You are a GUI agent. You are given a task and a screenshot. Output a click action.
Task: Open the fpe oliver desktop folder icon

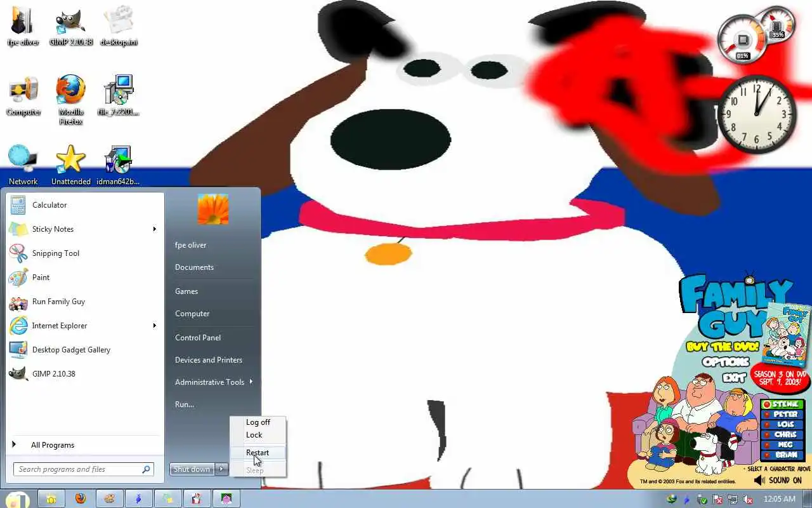coord(23,27)
